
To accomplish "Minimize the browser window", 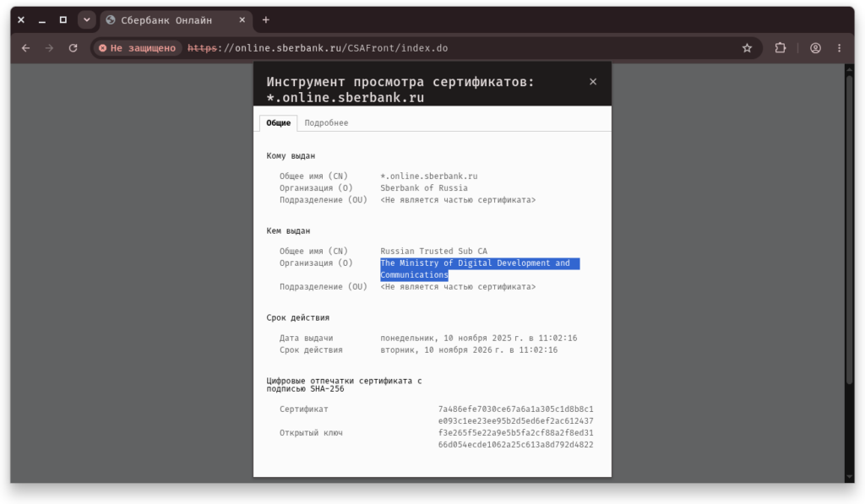I will pyautogui.click(x=42, y=20).
